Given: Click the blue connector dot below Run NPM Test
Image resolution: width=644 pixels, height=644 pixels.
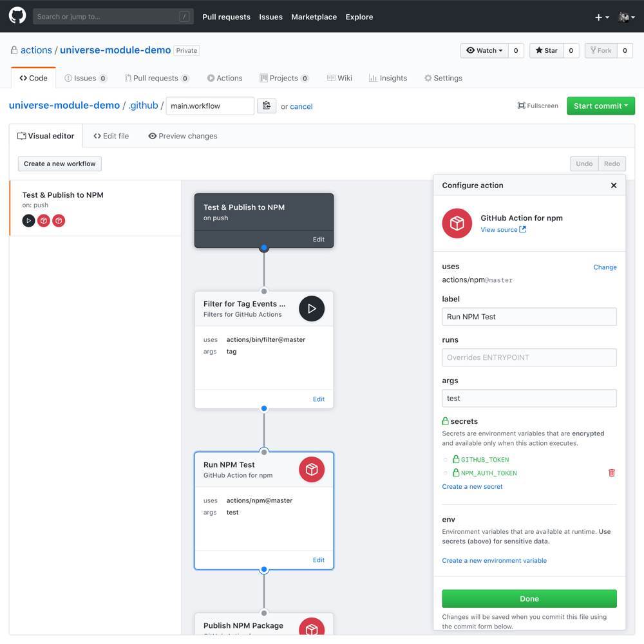Looking at the screenshot, I should pyautogui.click(x=264, y=570).
